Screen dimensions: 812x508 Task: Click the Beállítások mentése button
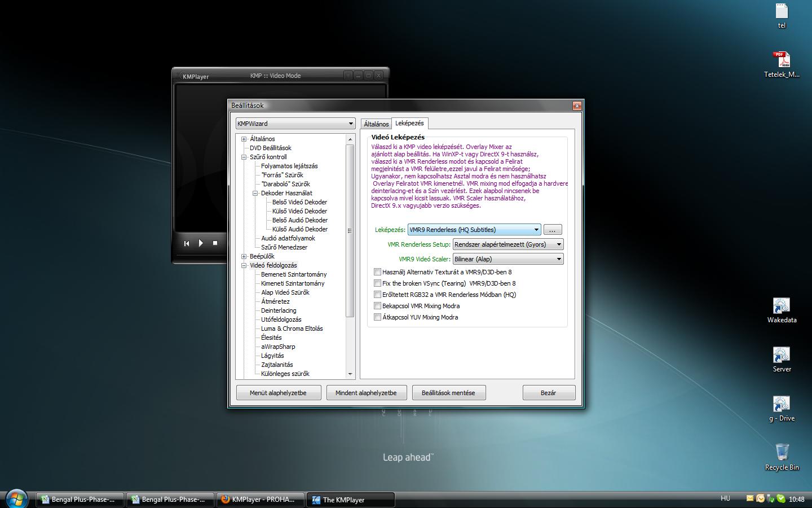[448, 393]
